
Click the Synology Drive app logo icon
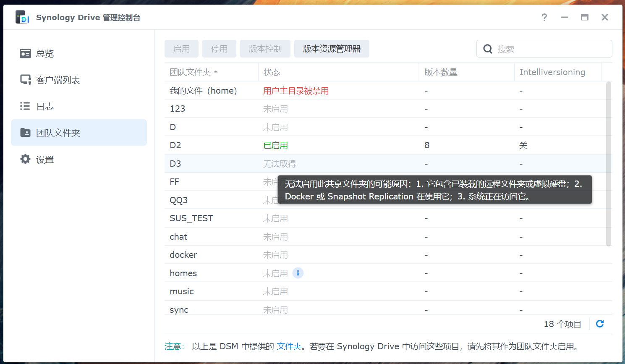[22, 17]
